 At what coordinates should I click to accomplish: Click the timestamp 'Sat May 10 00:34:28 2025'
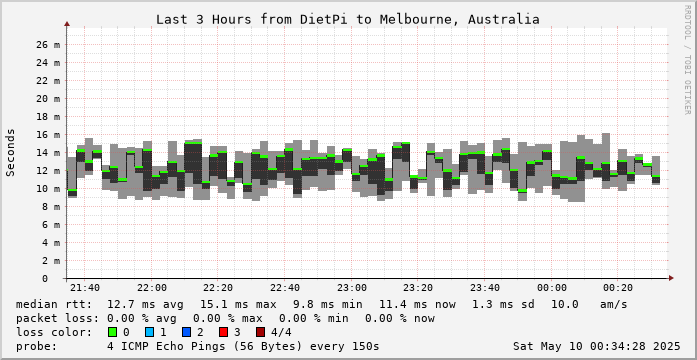[597, 346]
